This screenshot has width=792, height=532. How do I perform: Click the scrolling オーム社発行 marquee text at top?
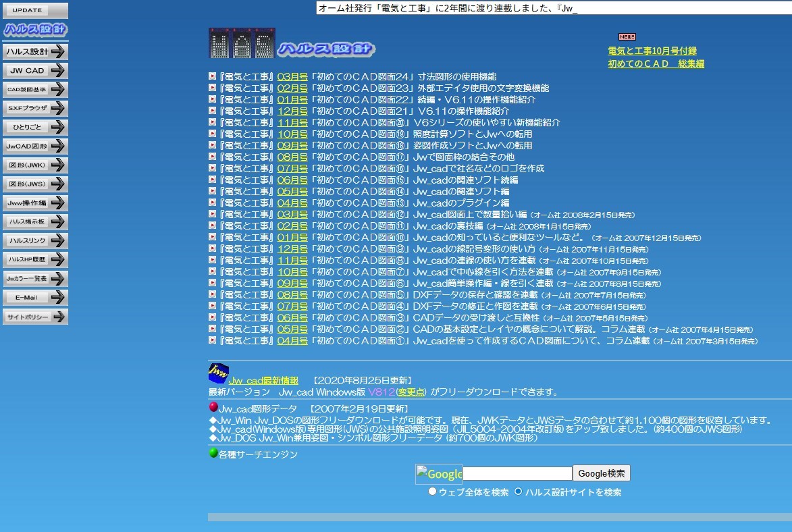448,8
